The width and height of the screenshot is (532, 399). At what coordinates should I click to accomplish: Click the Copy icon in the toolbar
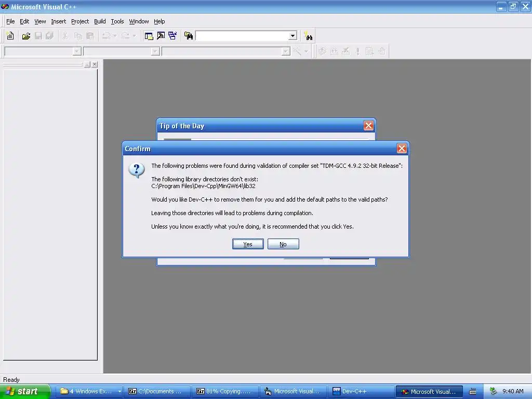78,36
